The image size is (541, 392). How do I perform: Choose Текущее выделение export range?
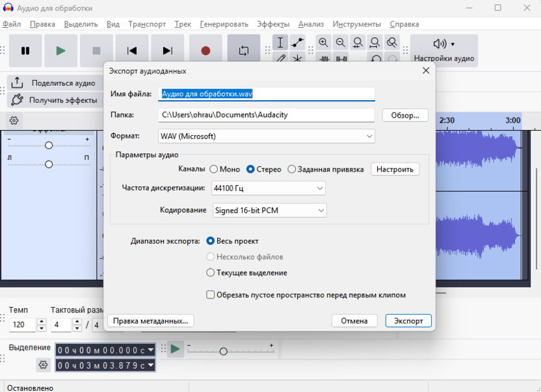click(x=210, y=273)
